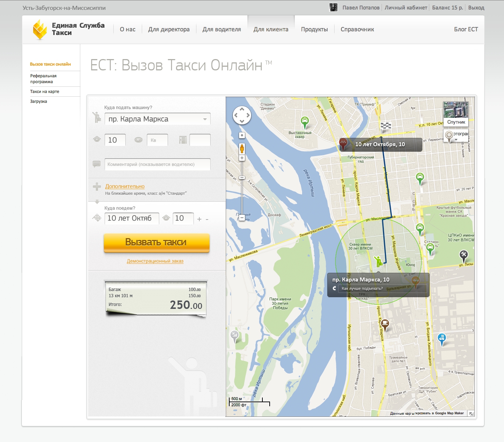Click green passenger pickup marker
Screen dimensions: 504x442
tap(378, 261)
